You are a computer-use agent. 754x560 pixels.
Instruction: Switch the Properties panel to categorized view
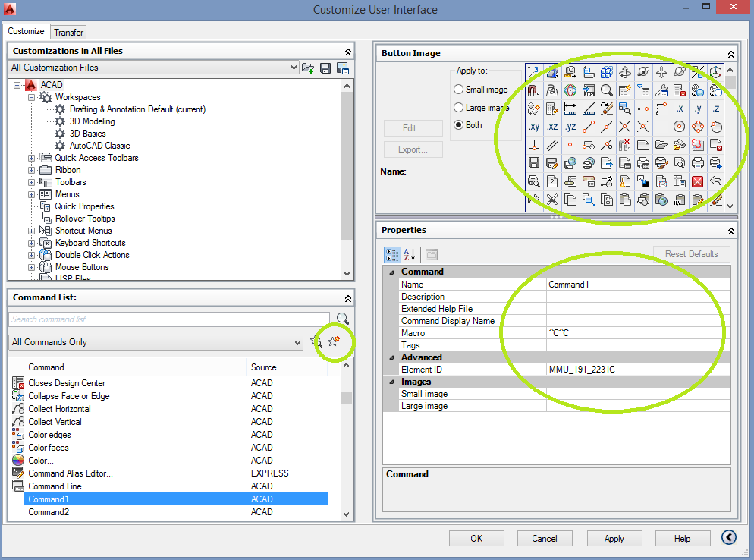click(x=392, y=254)
